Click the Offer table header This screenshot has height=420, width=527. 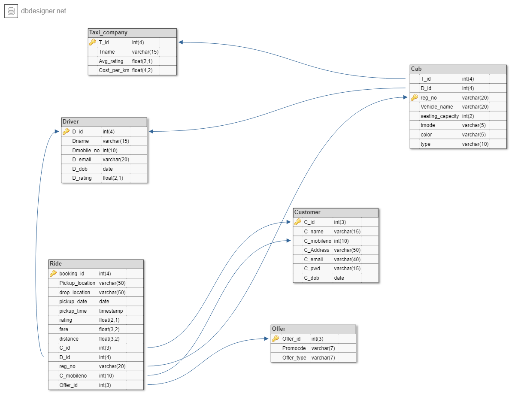tap(313, 329)
